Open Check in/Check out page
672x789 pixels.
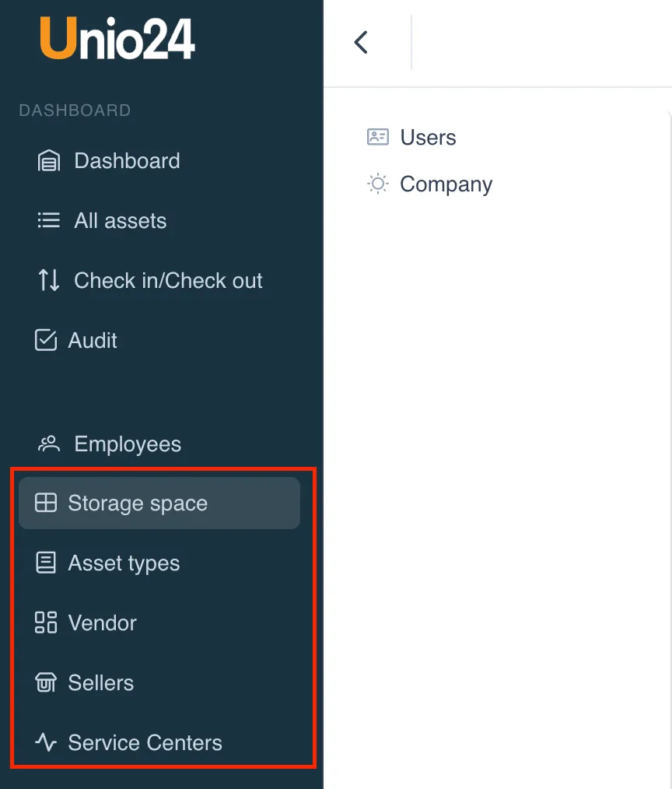(x=168, y=280)
